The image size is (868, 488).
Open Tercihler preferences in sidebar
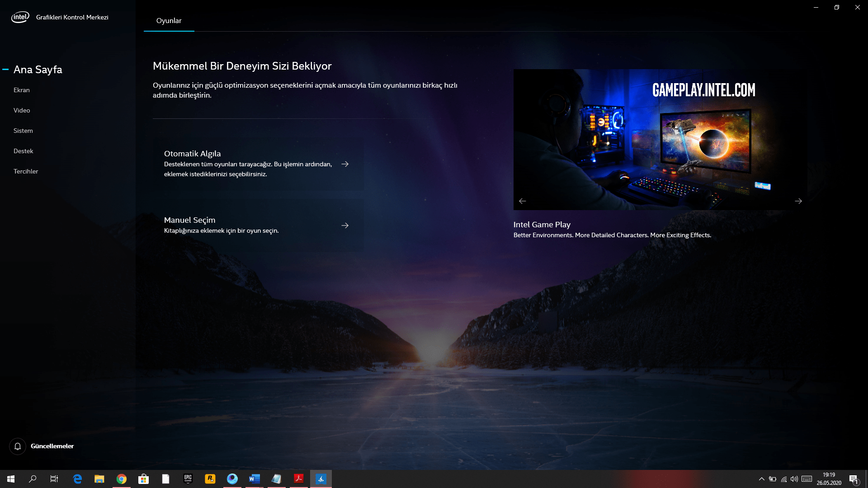[26, 171]
